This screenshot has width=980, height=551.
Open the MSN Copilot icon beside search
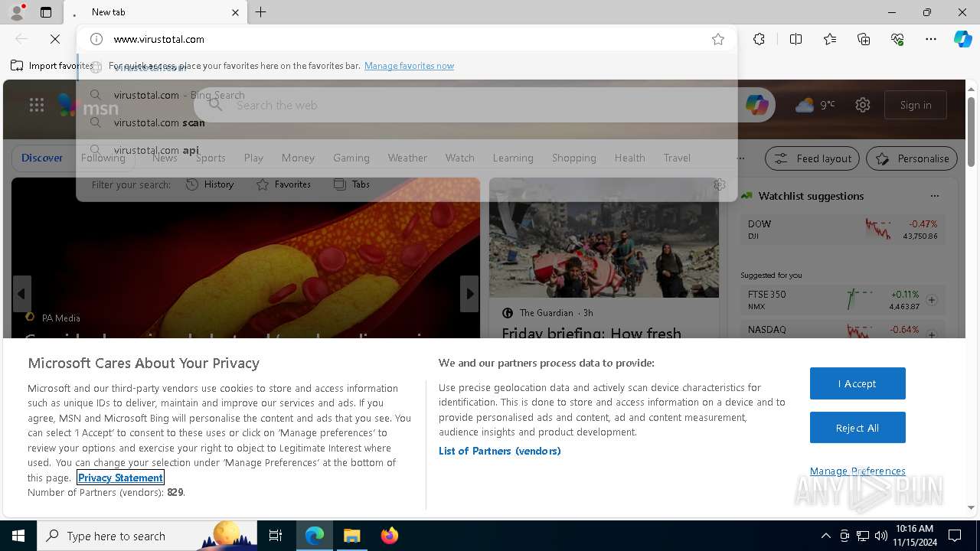757,105
